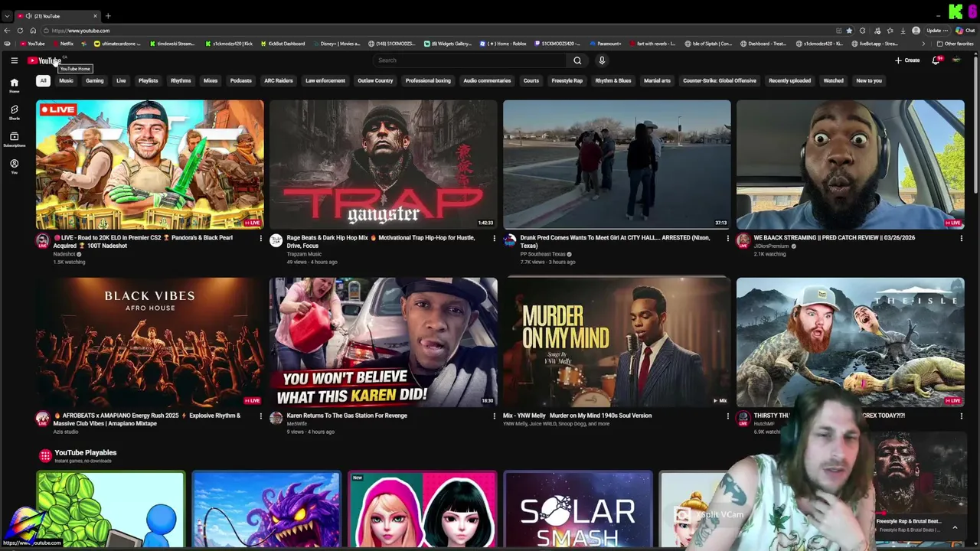Expand the bookmarks bar overflow chevron
This screenshot has height=551, width=980.
(923, 44)
